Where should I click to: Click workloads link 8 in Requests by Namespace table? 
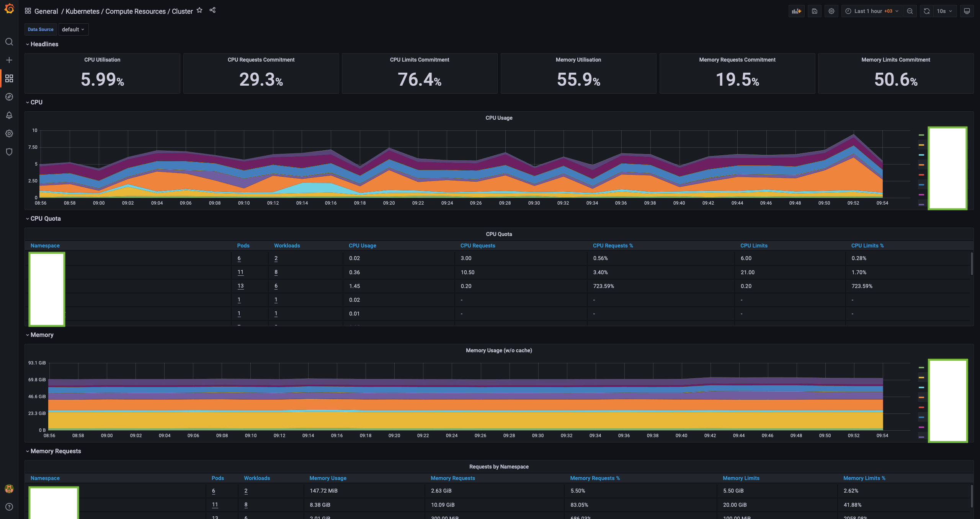(x=246, y=505)
